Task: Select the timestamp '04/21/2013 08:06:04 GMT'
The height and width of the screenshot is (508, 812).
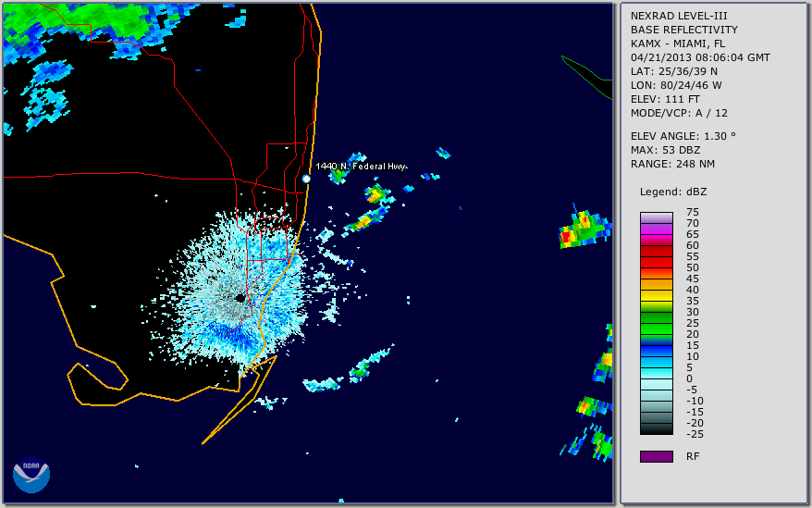Action: point(700,57)
